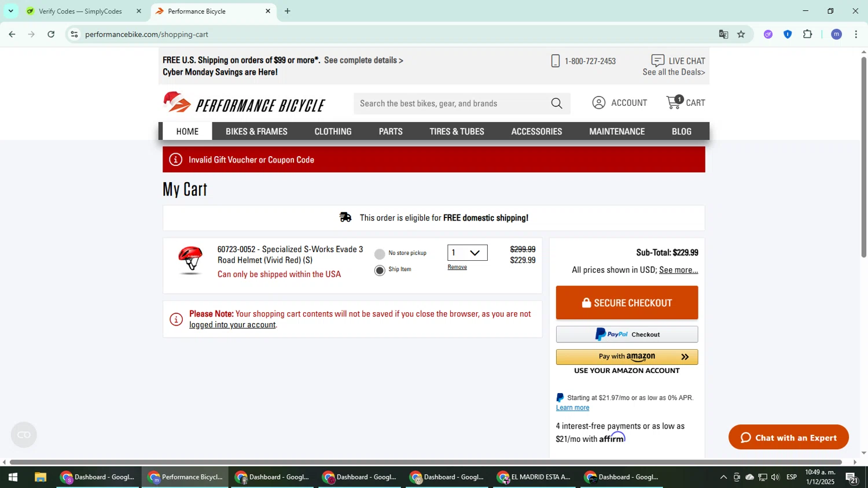Image resolution: width=868 pixels, height=488 pixels.
Task: View site information icon in address bar
Action: click(74, 34)
